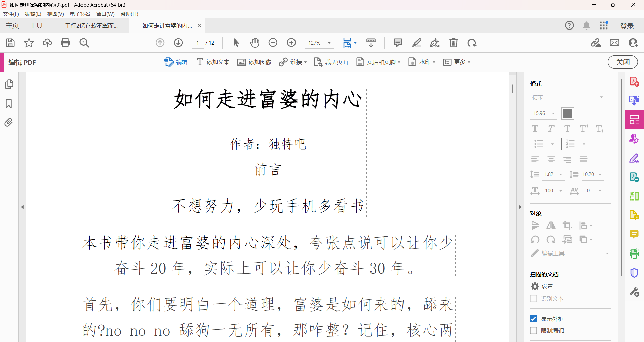The width and height of the screenshot is (644, 342).
Task: Click 添加图像 button
Action: 254,62
